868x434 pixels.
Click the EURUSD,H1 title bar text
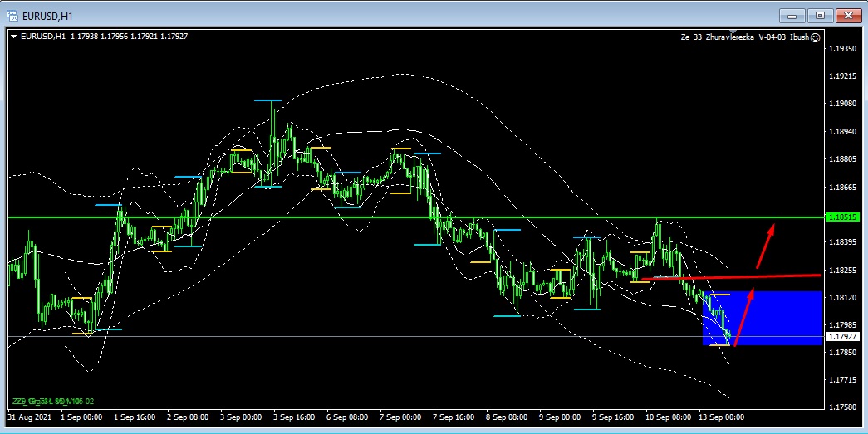click(x=50, y=14)
